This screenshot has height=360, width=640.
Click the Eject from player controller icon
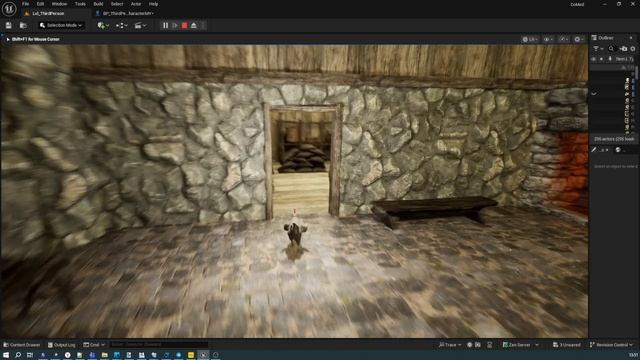point(194,25)
